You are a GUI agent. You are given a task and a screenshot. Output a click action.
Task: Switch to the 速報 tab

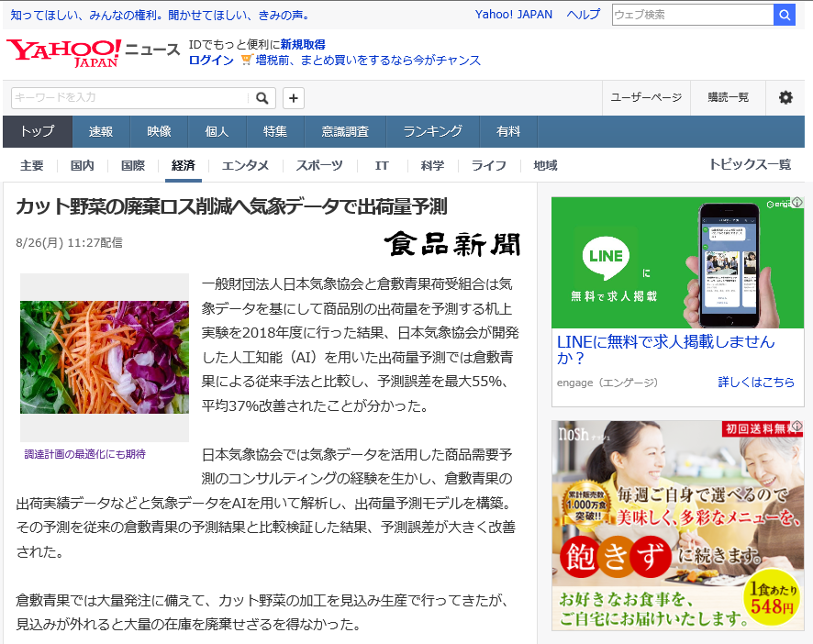point(100,131)
